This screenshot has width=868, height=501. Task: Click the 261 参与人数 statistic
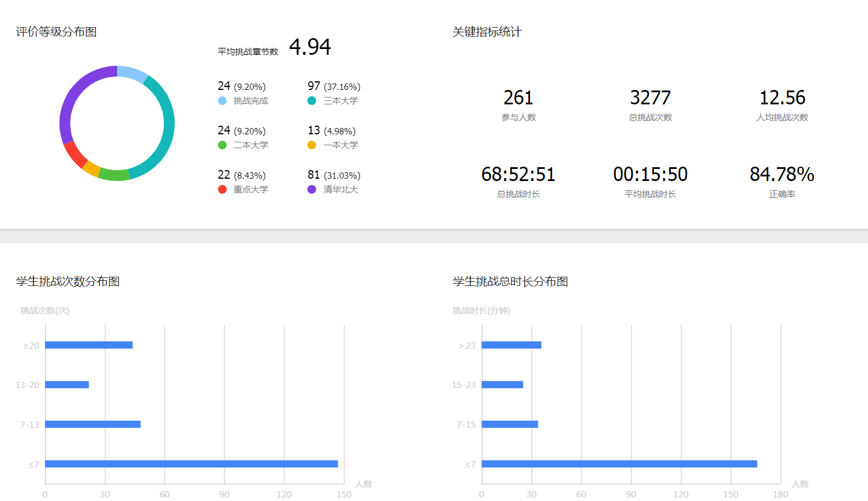pyautogui.click(x=518, y=98)
